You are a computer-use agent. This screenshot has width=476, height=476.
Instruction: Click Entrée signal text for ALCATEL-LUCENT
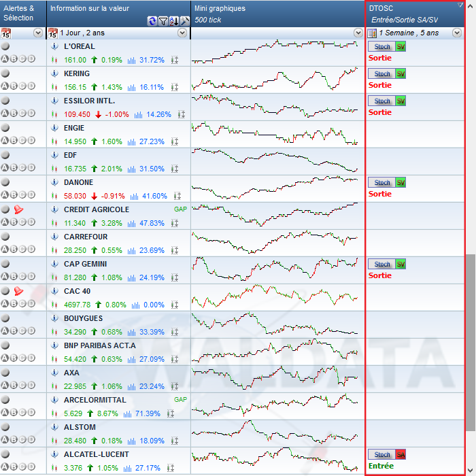tap(381, 466)
